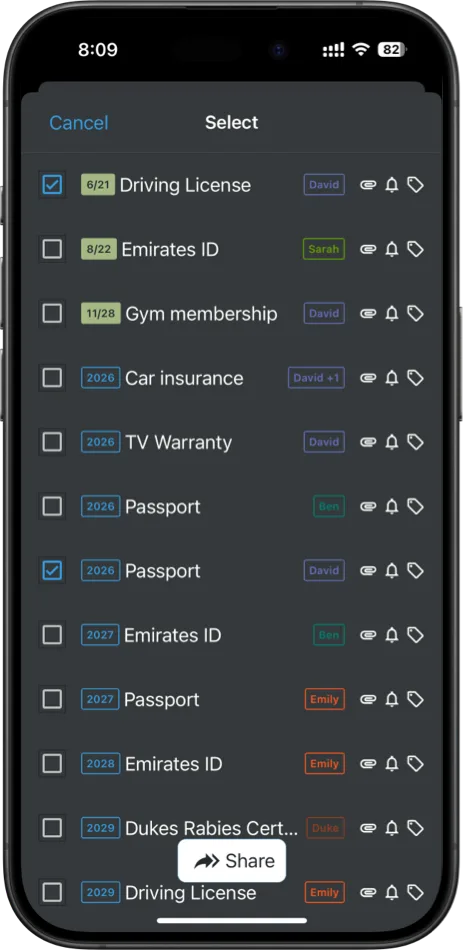Tap the Car insurance tag icon

point(415,378)
